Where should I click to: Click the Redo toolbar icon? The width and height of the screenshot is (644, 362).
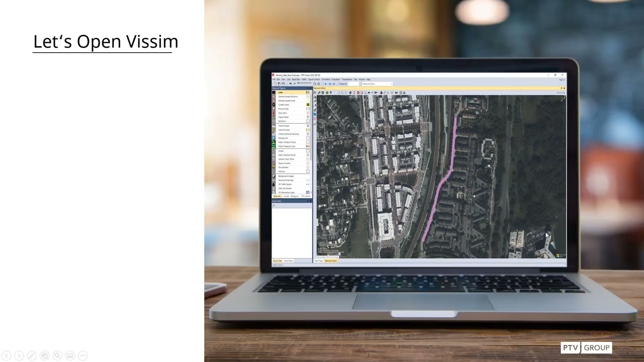294,84
